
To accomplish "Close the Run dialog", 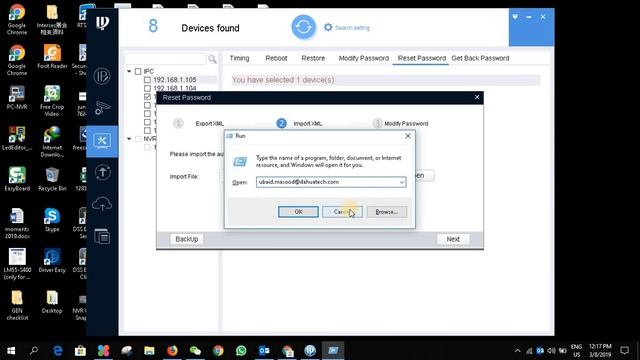I will coord(408,136).
